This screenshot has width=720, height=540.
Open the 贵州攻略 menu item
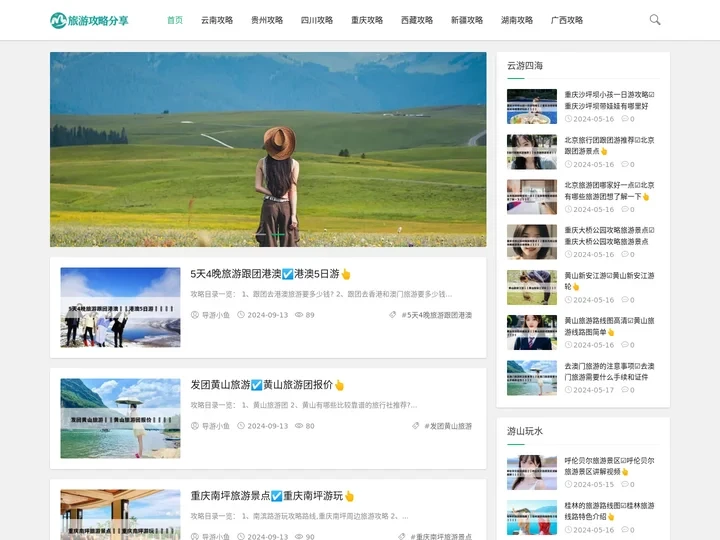click(x=267, y=20)
